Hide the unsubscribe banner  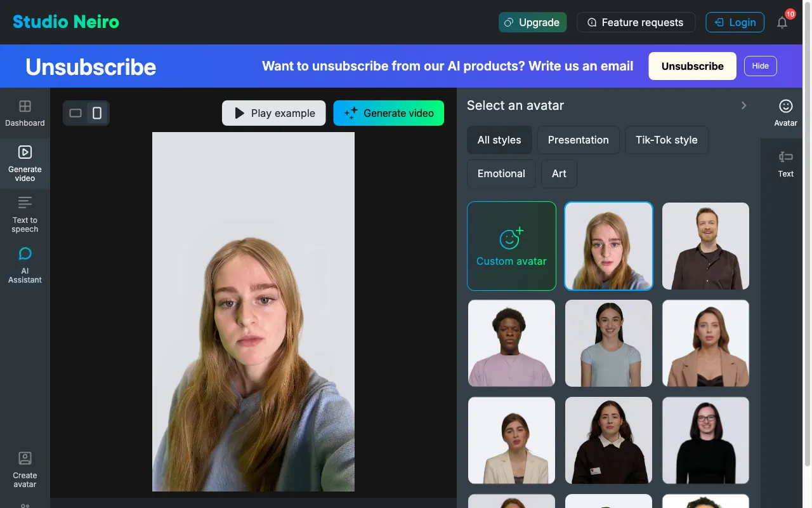[x=760, y=66]
